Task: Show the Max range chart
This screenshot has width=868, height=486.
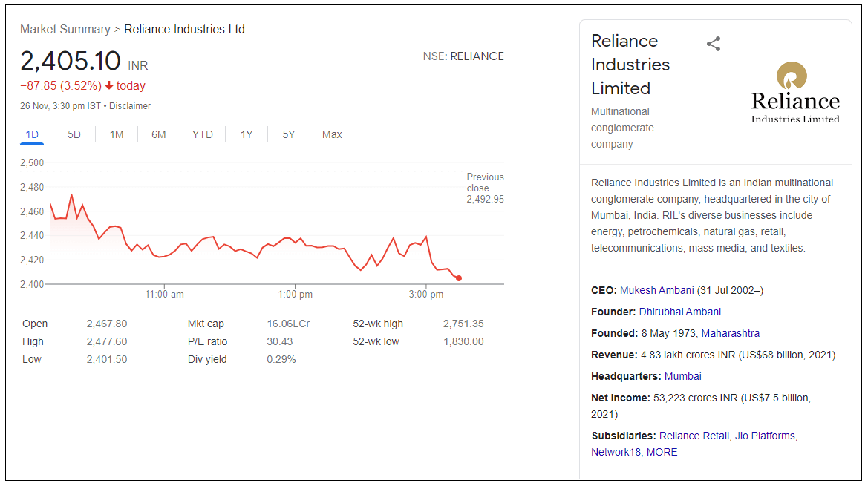Action: tap(332, 134)
